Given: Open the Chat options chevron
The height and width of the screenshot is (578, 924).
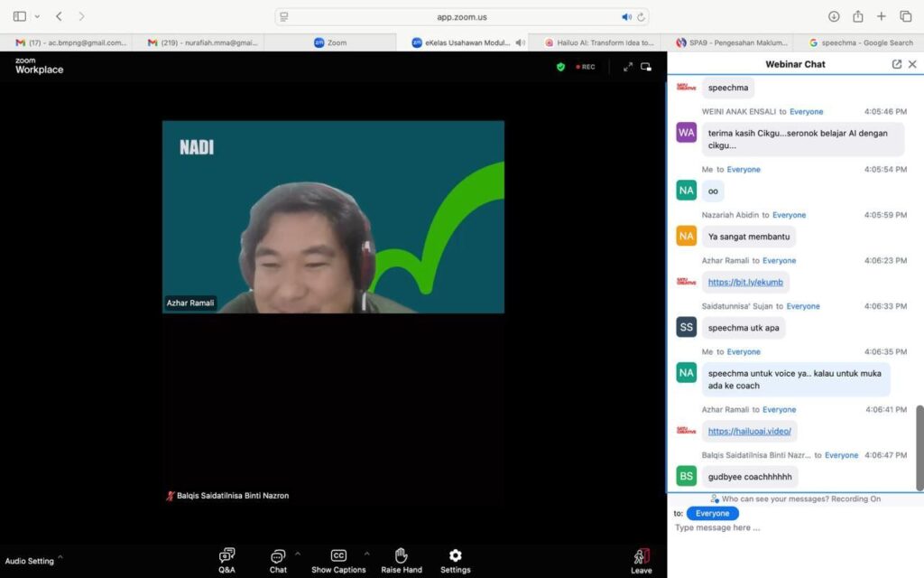Looking at the screenshot, I should tap(298, 554).
